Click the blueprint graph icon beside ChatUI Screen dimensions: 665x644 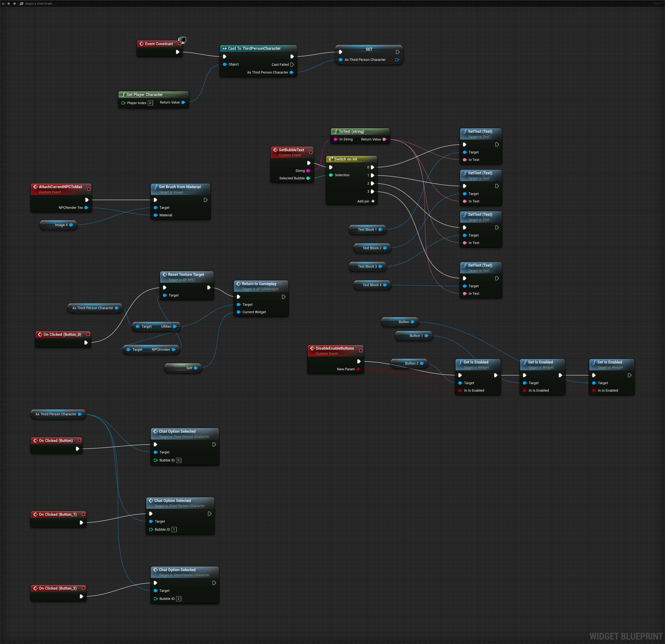(x=22, y=4)
